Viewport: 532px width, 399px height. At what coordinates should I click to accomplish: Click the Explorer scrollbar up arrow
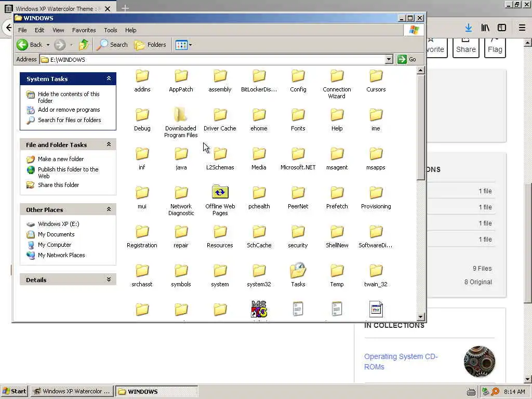(x=421, y=70)
